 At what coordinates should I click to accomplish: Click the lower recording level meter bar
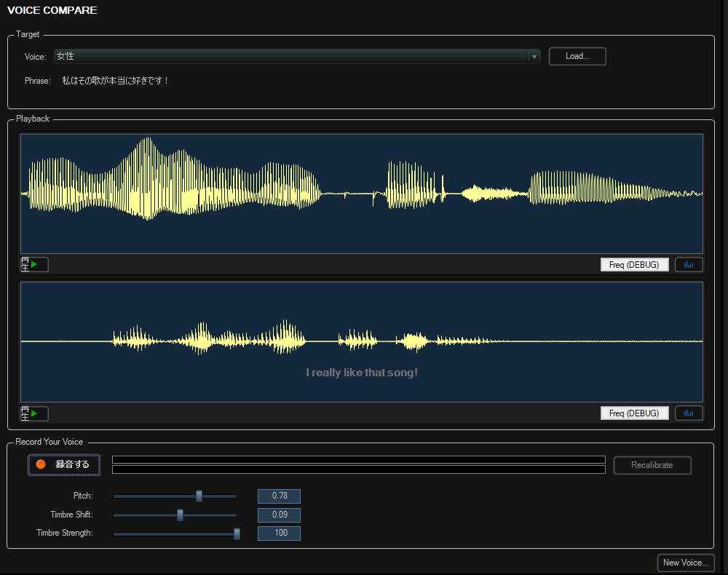[x=358, y=469]
